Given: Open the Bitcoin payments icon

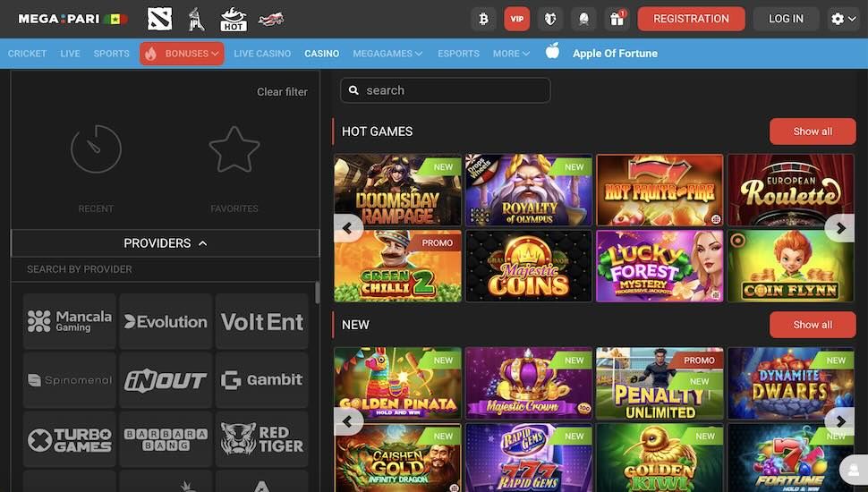Looking at the screenshot, I should [483, 19].
